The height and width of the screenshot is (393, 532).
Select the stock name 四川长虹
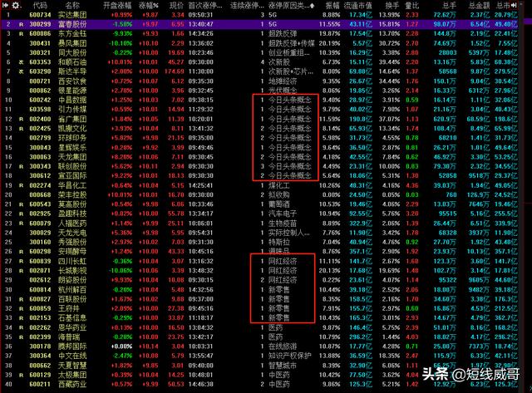click(x=72, y=261)
